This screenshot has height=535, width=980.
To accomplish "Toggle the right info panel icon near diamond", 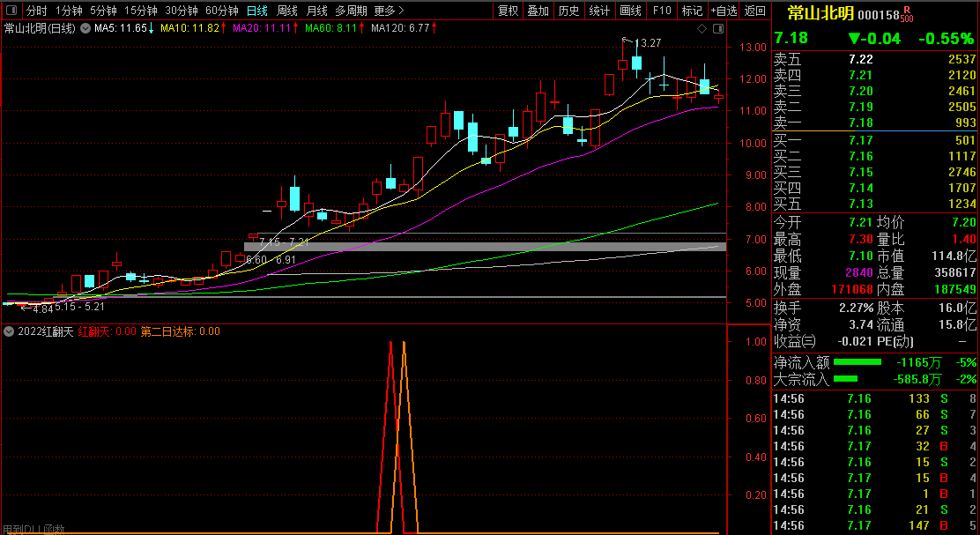I will click(718, 29).
